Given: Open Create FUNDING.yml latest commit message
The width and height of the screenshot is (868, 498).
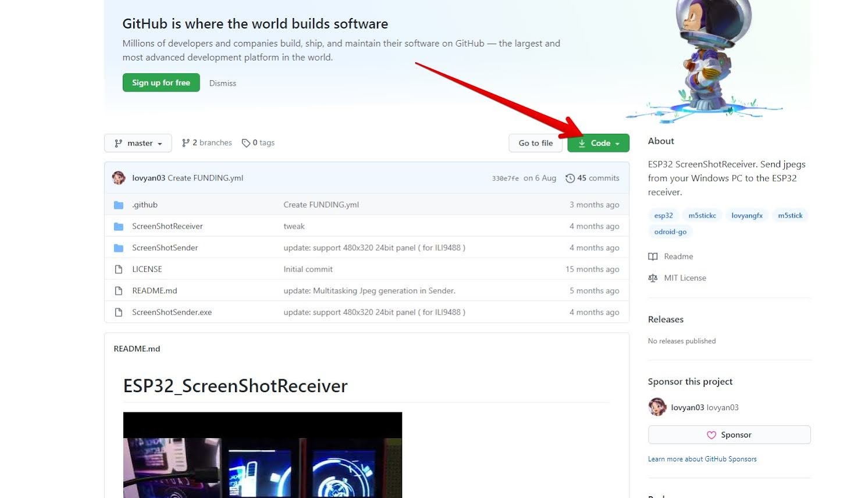Looking at the screenshot, I should click(205, 178).
